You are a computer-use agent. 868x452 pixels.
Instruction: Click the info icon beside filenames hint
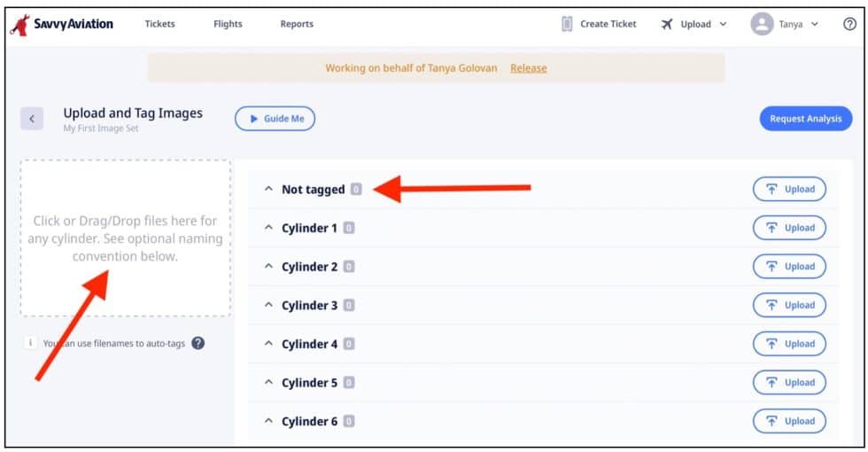click(x=31, y=343)
